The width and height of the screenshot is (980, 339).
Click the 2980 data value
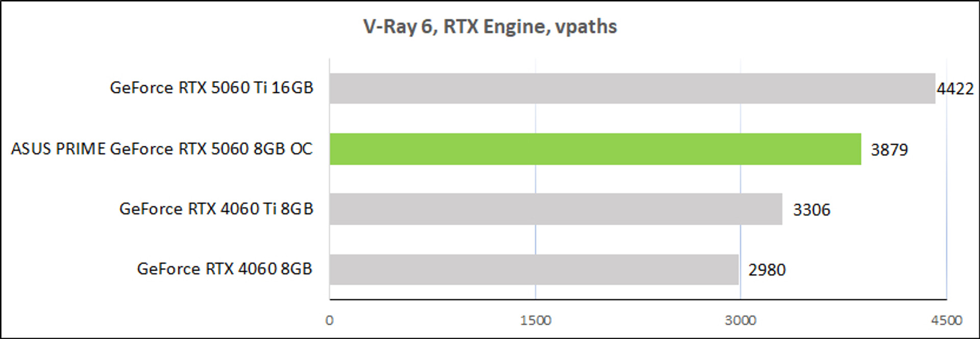(767, 270)
